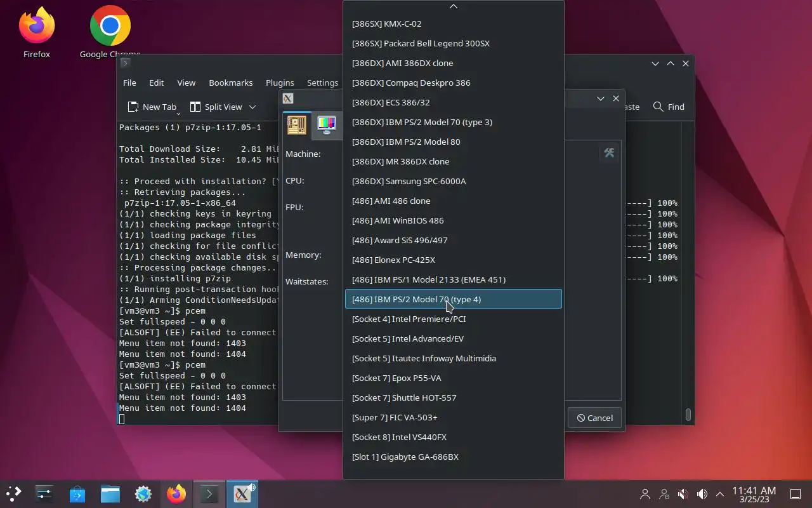Viewport: 812px width, 508px height.
Task: Launch Discover software store from taskbar
Action: [x=77, y=493]
